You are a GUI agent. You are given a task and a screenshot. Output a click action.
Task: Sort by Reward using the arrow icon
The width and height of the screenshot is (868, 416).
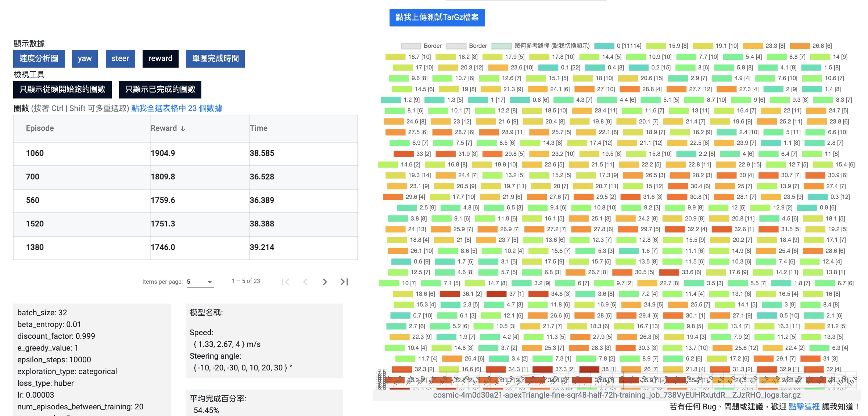pos(183,129)
